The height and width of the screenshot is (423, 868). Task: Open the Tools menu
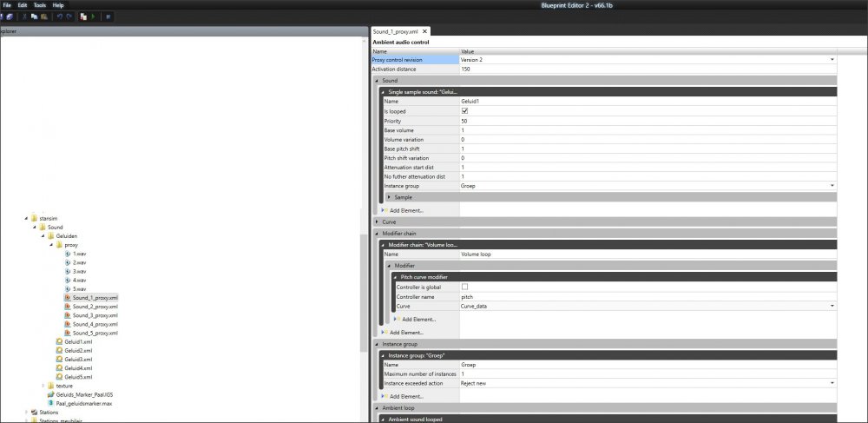click(x=40, y=5)
